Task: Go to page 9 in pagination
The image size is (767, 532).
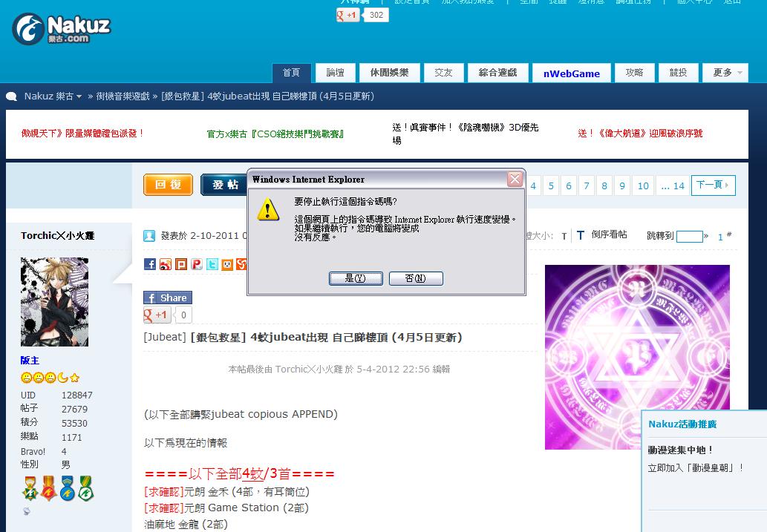Action: point(622,185)
